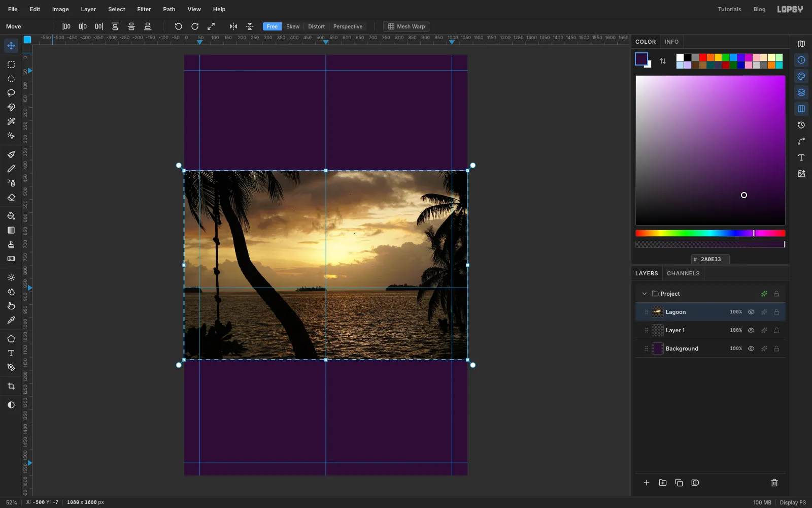
Task: Activate the Paint Bucket fill tool
Action: click(x=11, y=216)
